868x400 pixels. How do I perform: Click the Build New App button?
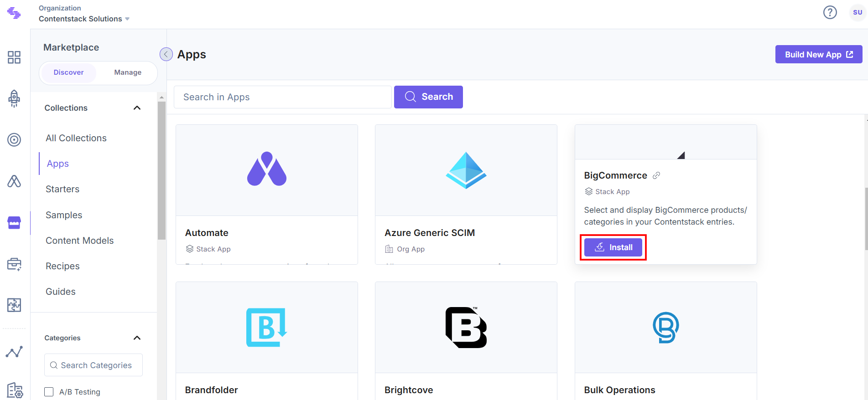[819, 54]
